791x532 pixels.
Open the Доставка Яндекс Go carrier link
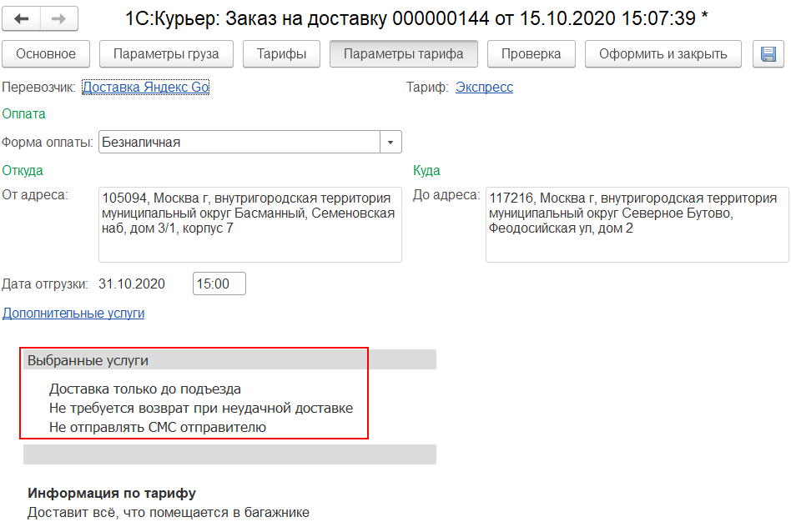(x=145, y=87)
